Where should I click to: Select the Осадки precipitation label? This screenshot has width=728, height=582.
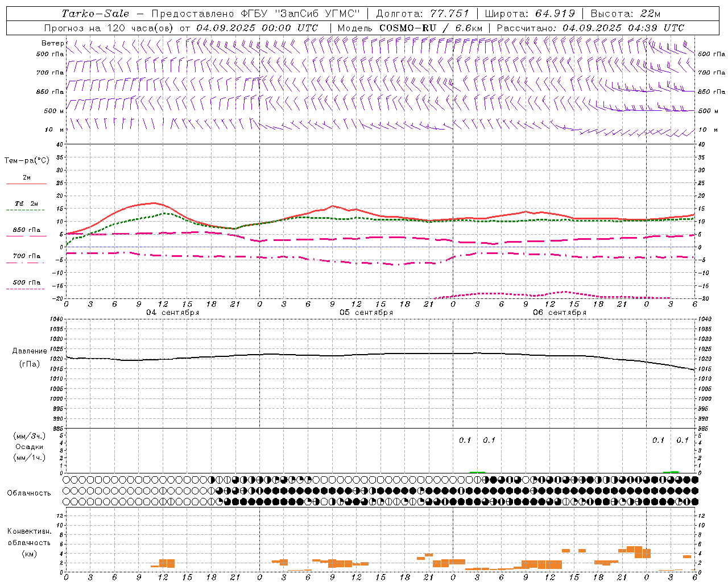coord(30,447)
